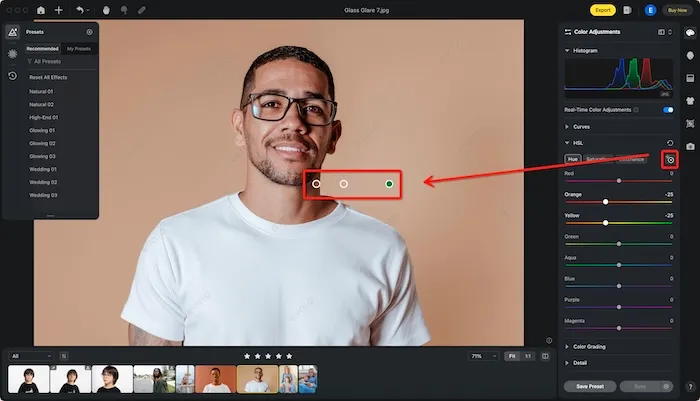Adjust the Yellow hue slider handle
Viewport: 700px width, 401px height.
tap(605, 223)
